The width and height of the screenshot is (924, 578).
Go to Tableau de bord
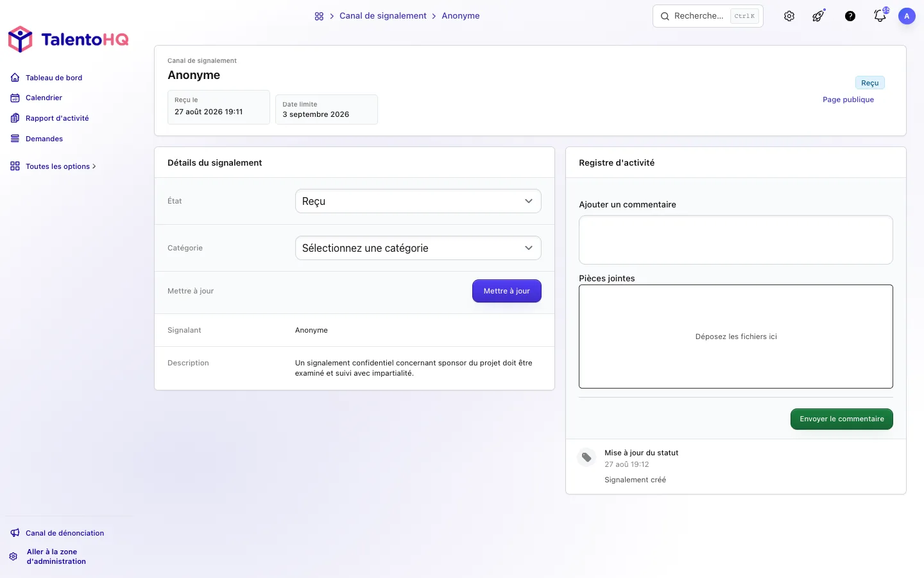[x=54, y=78]
